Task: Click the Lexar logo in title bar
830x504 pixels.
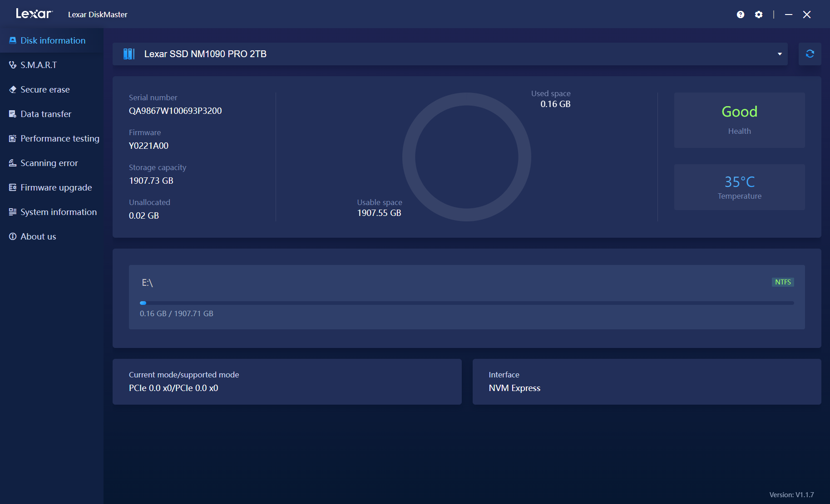Action: click(x=34, y=14)
